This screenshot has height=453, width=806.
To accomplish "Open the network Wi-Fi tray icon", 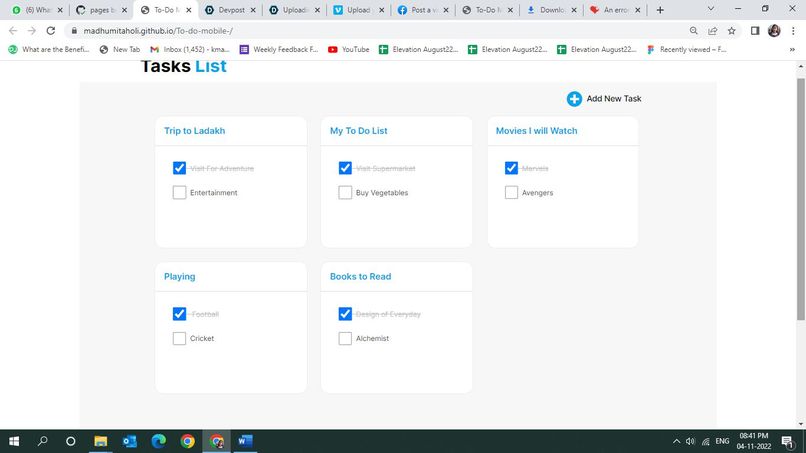I will (706, 441).
